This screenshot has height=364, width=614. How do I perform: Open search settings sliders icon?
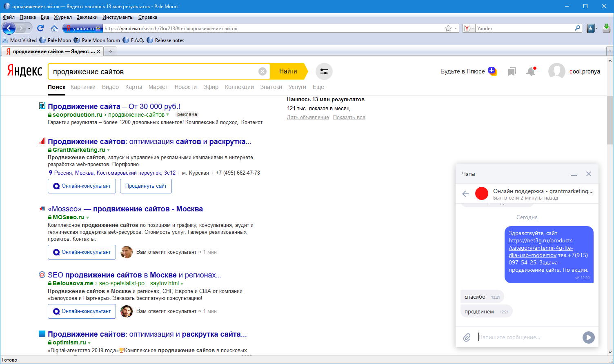324,71
